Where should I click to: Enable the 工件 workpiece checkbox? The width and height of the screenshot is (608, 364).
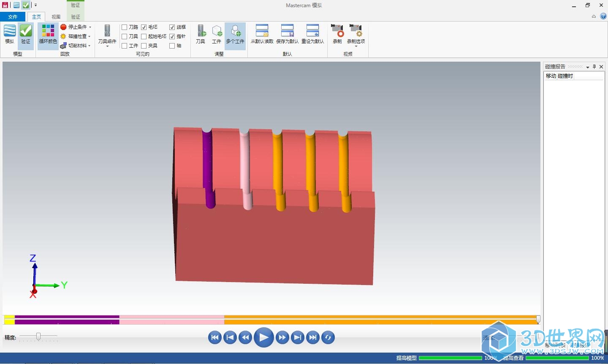click(125, 46)
